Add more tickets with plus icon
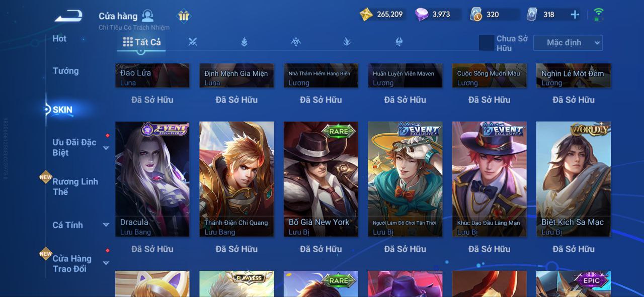 (575, 15)
